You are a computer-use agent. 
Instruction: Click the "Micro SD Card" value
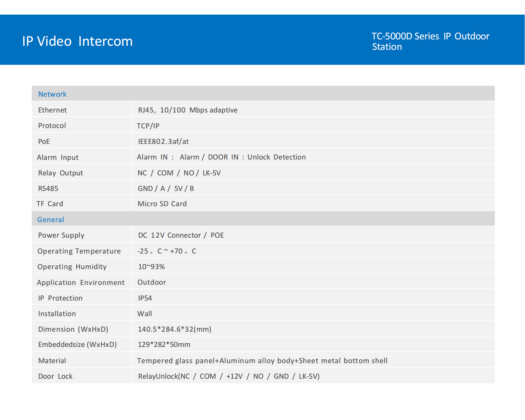(x=162, y=204)
